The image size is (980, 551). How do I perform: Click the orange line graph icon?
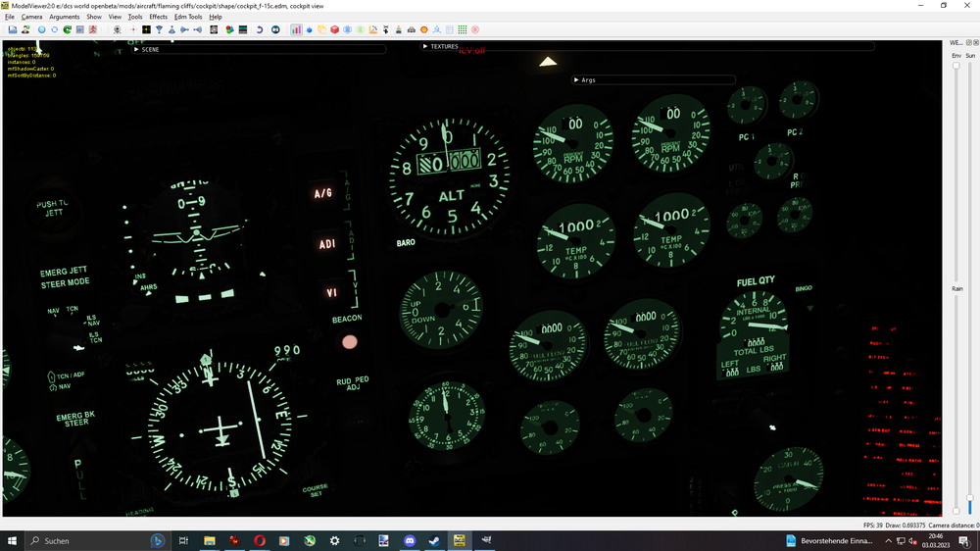(373, 29)
